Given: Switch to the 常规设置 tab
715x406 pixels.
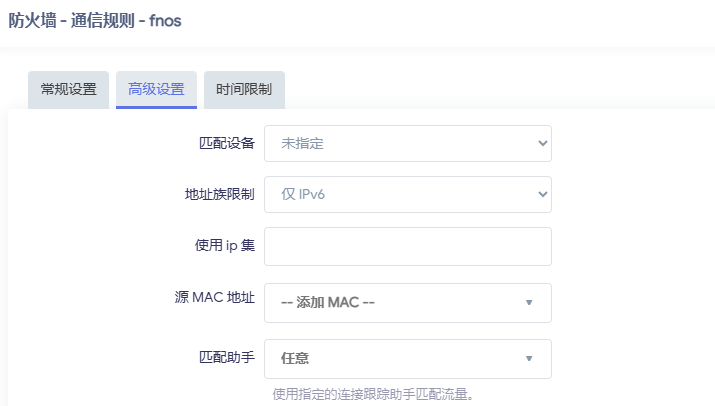Looking at the screenshot, I should (x=69, y=89).
